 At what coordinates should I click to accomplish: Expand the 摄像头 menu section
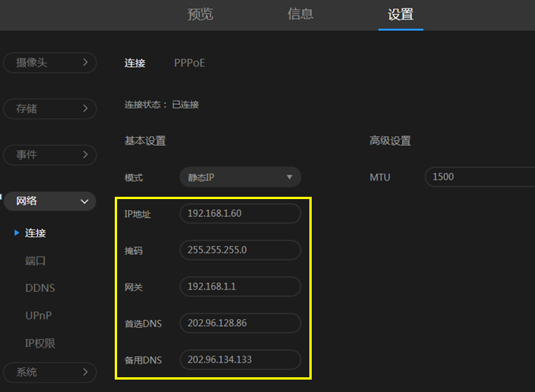[50, 63]
